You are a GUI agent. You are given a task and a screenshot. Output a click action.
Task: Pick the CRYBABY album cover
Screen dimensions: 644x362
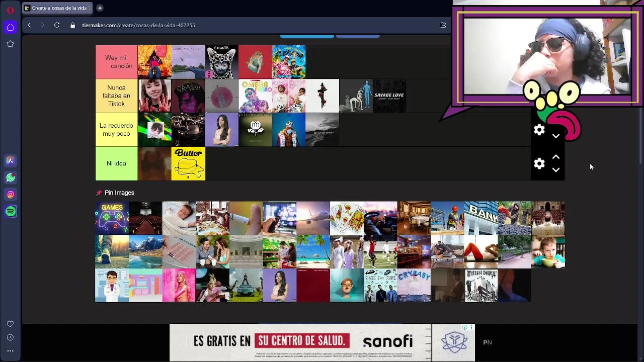(x=414, y=286)
